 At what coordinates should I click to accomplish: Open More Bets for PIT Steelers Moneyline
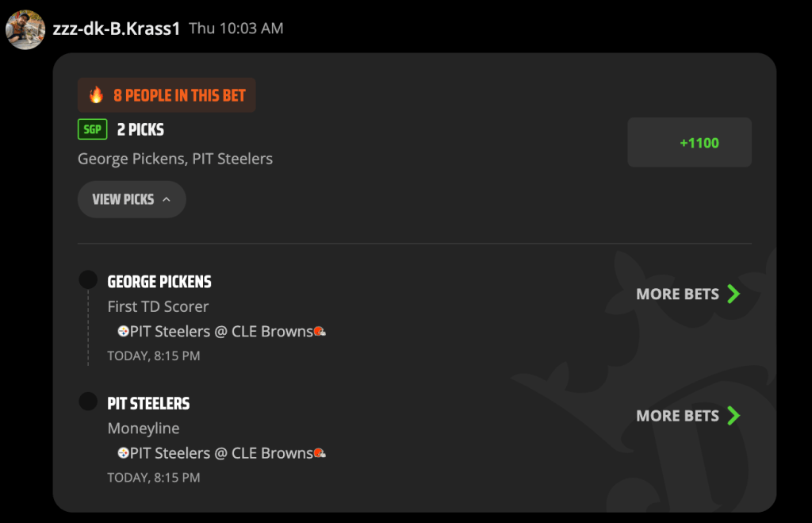click(688, 416)
